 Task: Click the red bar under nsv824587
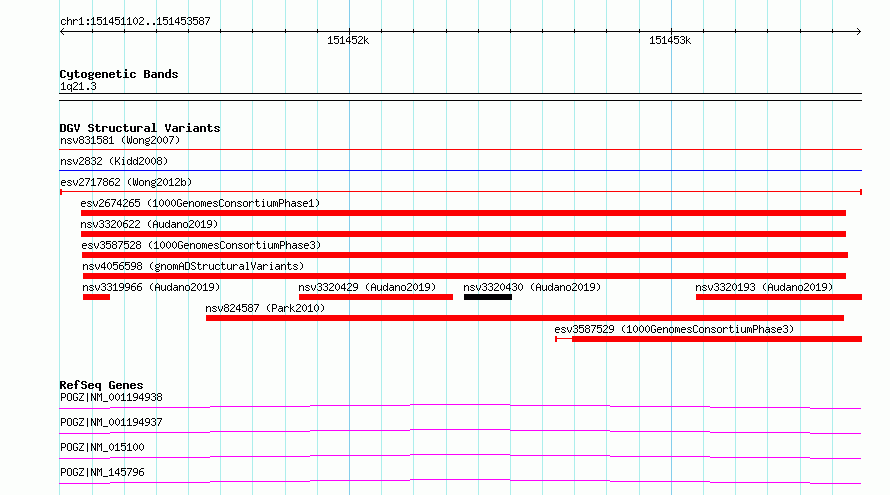[x=525, y=318]
